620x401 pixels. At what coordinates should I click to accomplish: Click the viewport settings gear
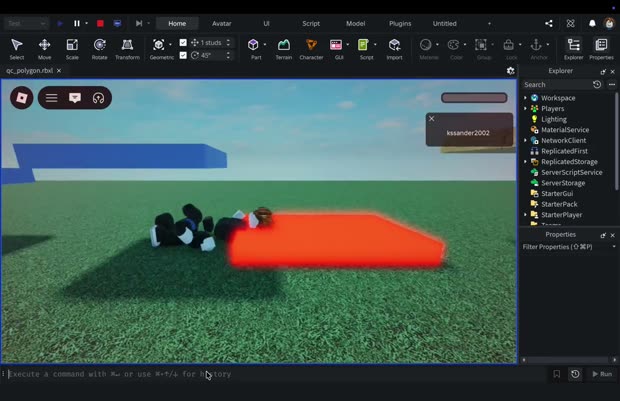coord(510,71)
